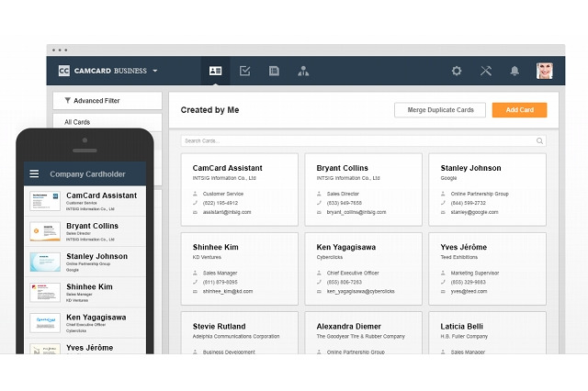
Task: Click email bryant_collins@intsig.com
Action: (356, 212)
